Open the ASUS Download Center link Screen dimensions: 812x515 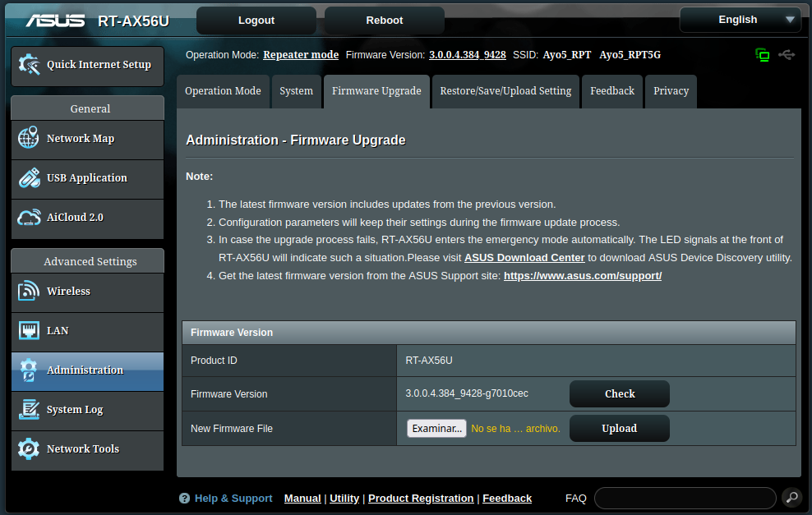pos(524,258)
